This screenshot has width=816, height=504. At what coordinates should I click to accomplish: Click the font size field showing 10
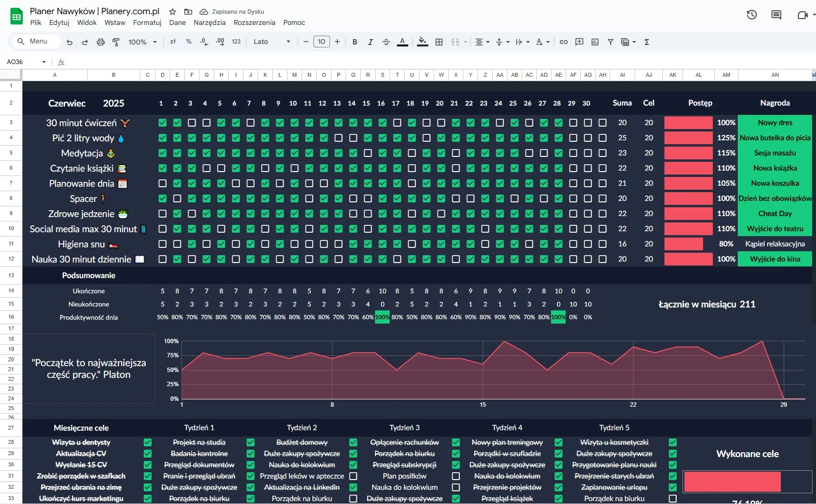[322, 42]
